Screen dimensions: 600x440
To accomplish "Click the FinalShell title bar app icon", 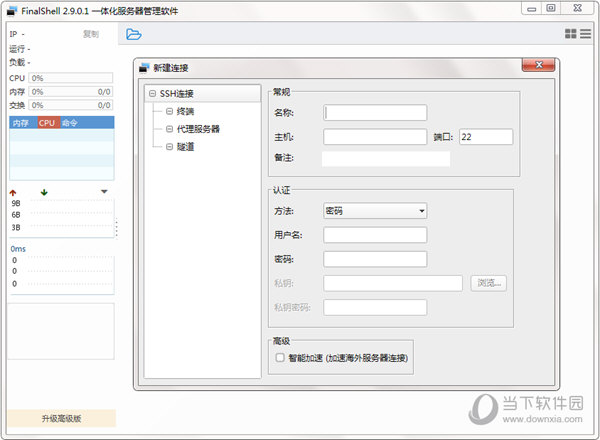I will click(12, 11).
